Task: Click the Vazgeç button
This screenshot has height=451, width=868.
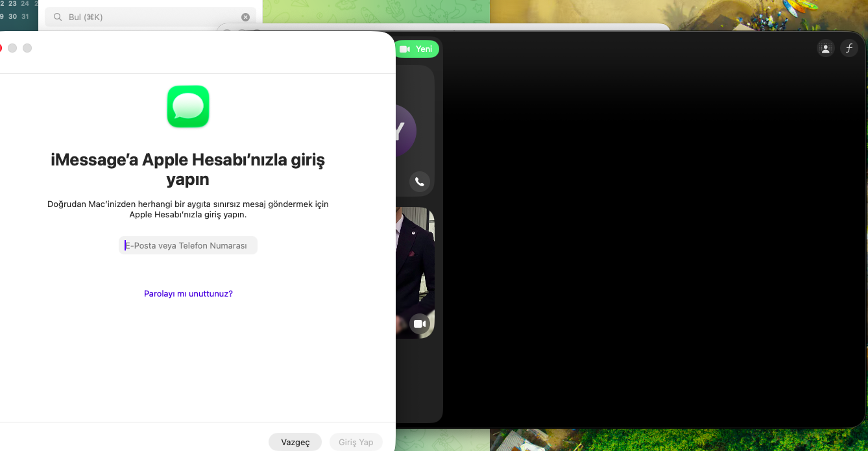Action: [295, 442]
